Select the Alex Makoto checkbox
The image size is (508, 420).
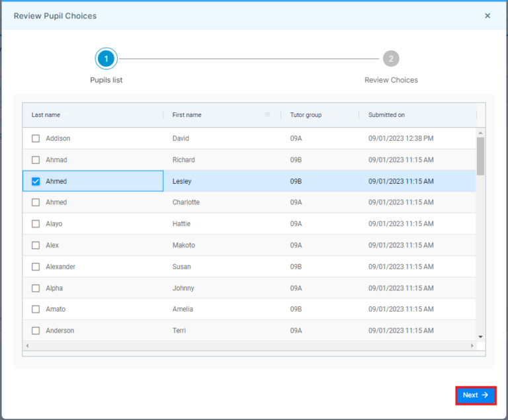[x=36, y=245]
